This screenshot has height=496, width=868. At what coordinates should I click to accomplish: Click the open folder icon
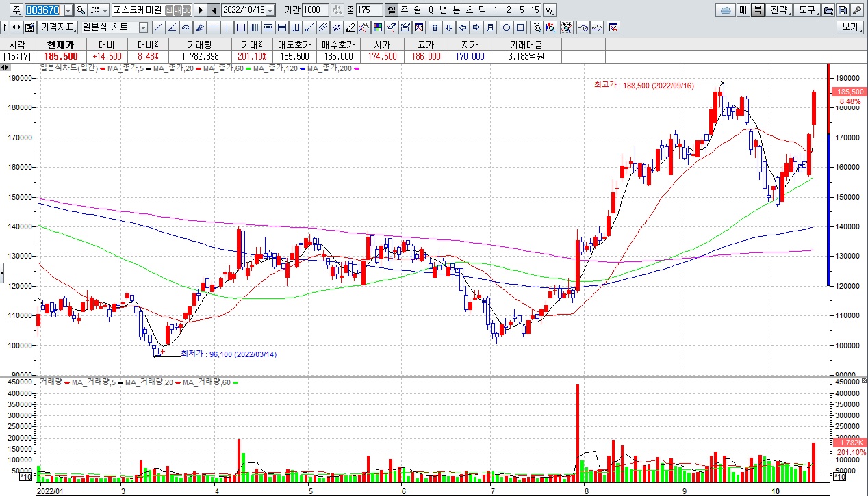click(828, 10)
